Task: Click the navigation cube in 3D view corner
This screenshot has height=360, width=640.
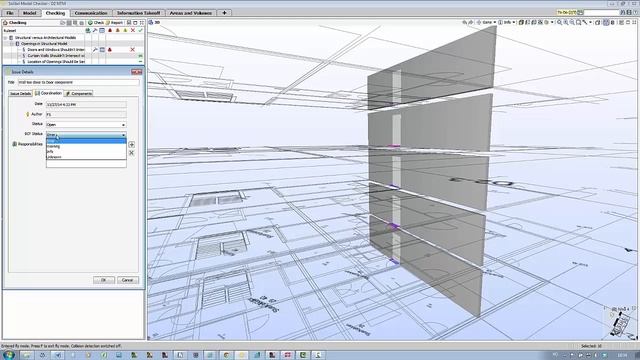Action: point(620,325)
